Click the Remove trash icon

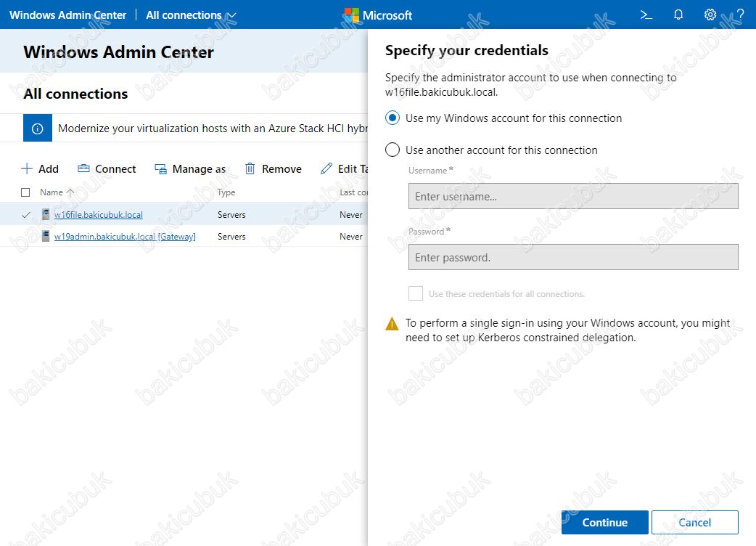tap(250, 169)
